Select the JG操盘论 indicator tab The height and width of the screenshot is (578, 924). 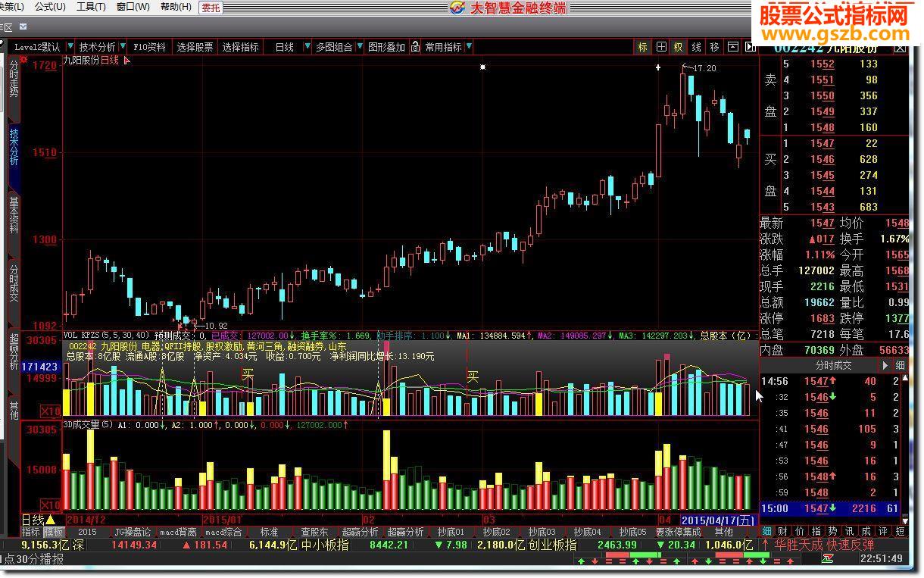(133, 532)
